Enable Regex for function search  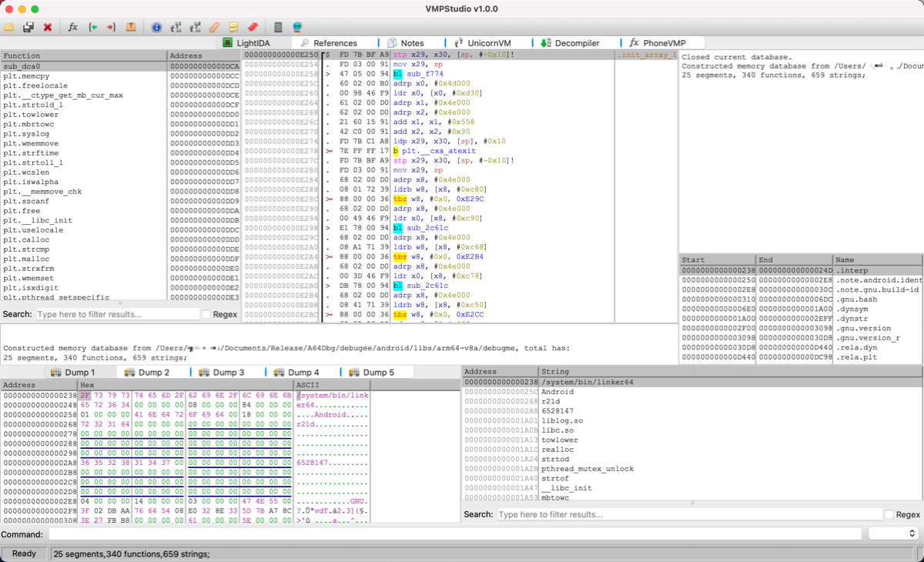click(206, 314)
